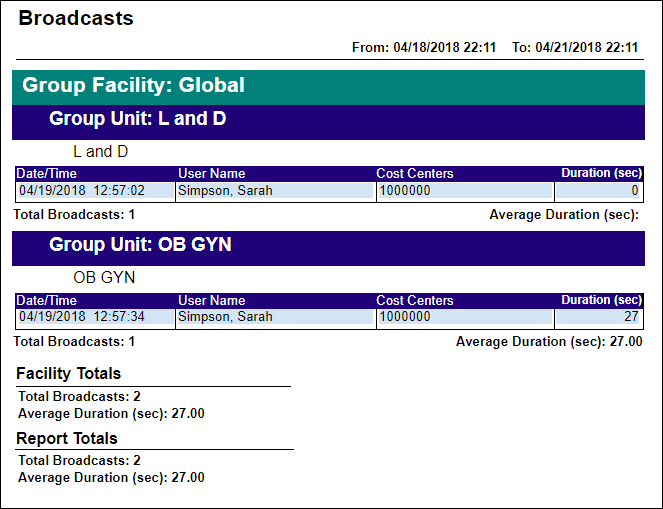The image size is (663, 509).
Task: Click the Group Unit: OB GYN header
Action: [328, 248]
